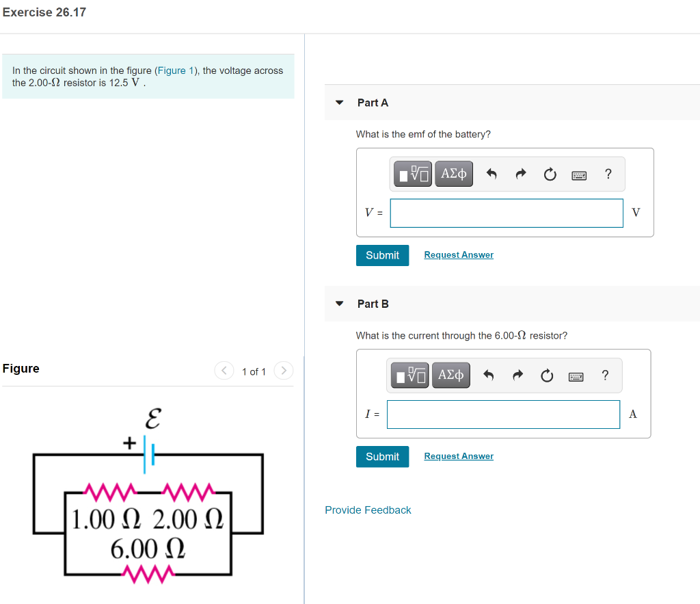This screenshot has height=604, width=700.
Task: Reset Part A answer with circular arrow
Action: coord(550,174)
